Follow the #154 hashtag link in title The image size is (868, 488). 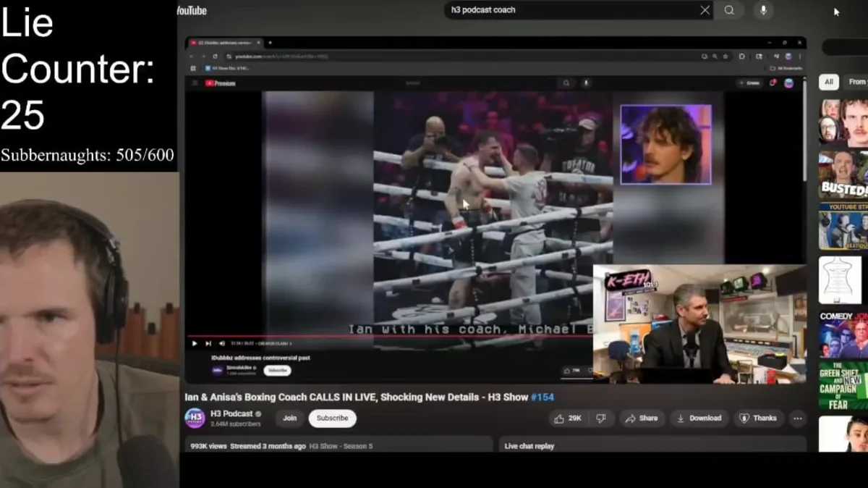[542, 397]
